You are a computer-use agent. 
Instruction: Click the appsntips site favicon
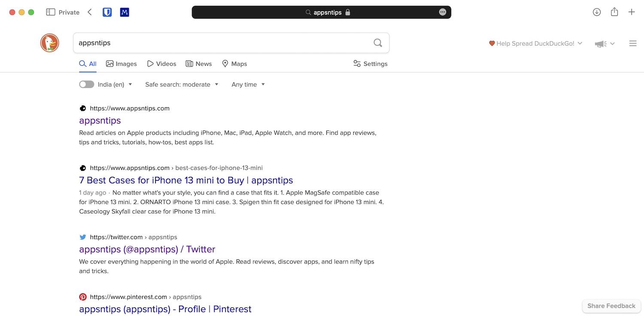pos(82,108)
